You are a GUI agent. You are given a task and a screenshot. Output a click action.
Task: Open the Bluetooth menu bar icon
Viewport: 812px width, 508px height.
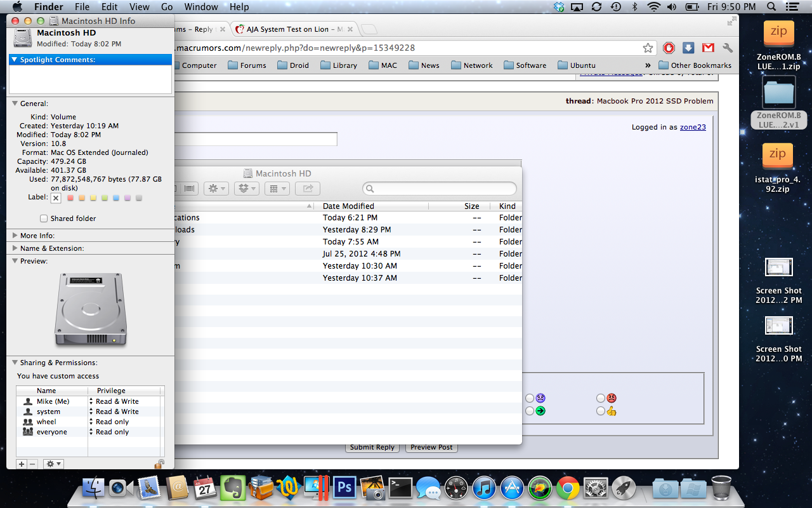click(x=634, y=7)
